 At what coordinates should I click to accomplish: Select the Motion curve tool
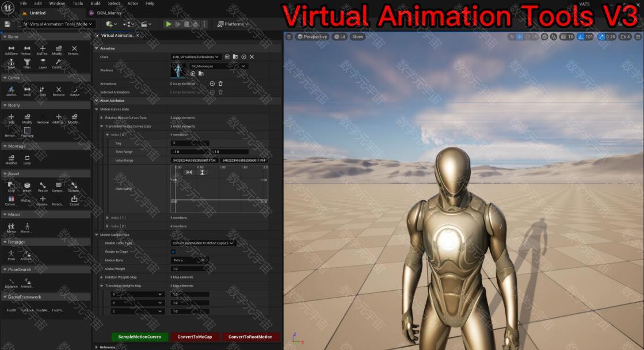[11, 91]
